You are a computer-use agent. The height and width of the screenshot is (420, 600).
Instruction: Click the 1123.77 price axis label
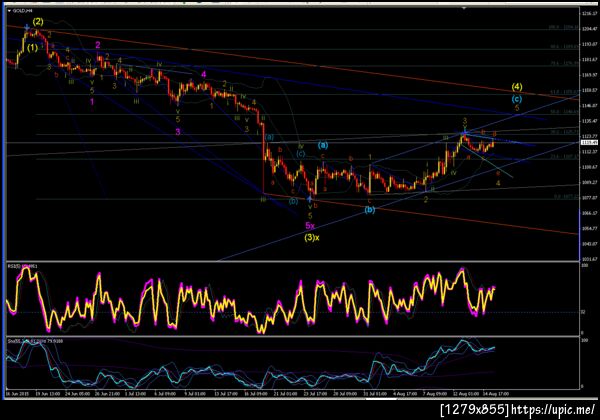click(589, 136)
